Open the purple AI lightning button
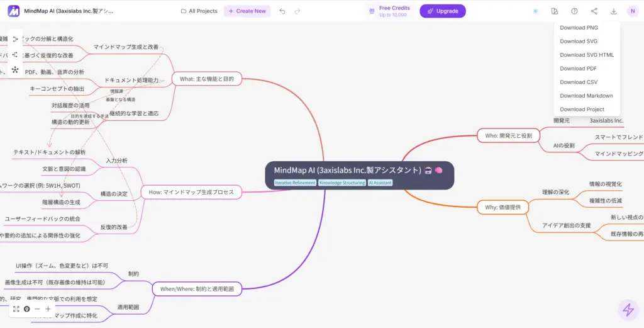The width and height of the screenshot is (644, 328). click(627, 309)
